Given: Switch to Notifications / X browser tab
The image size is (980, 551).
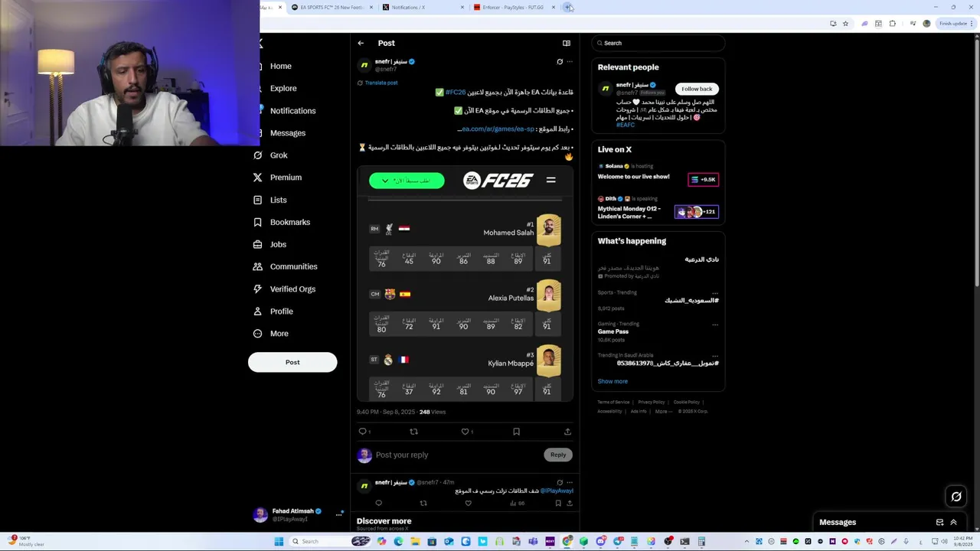Looking at the screenshot, I should tap(422, 8).
